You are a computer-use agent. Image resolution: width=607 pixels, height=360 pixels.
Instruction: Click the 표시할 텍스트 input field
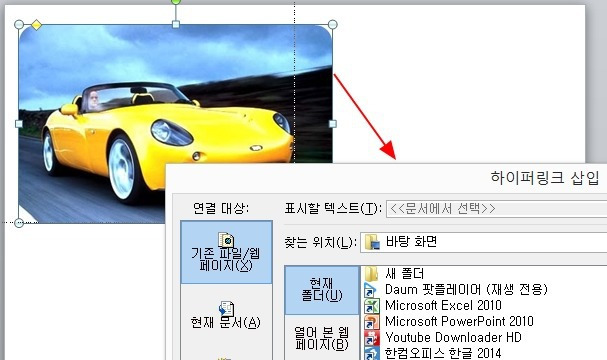coord(497,209)
